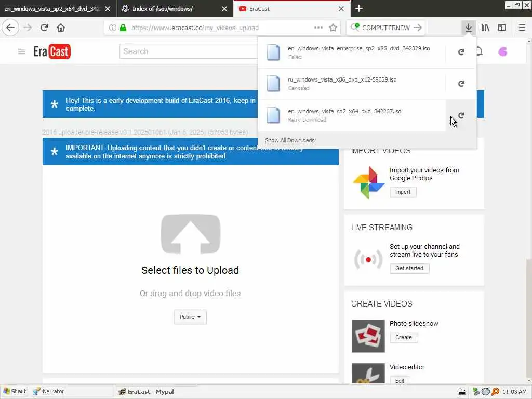The image size is (532, 399).
Task: Click Show All Downloads
Action: coord(290,140)
